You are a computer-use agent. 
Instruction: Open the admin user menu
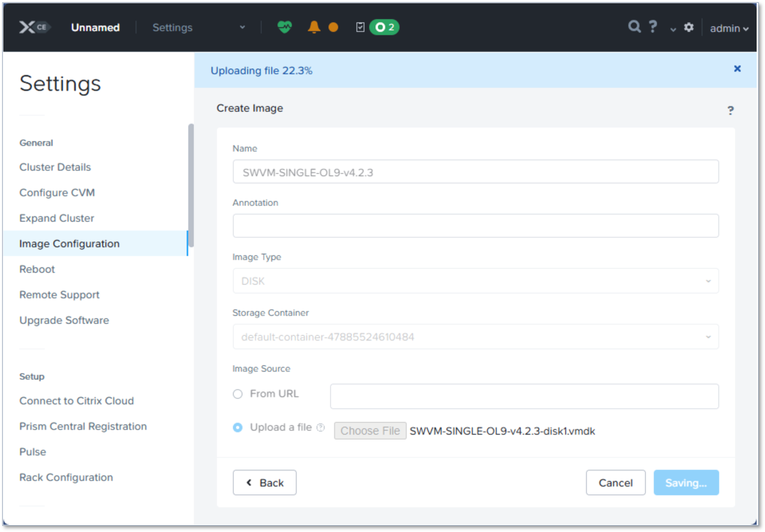[729, 29]
